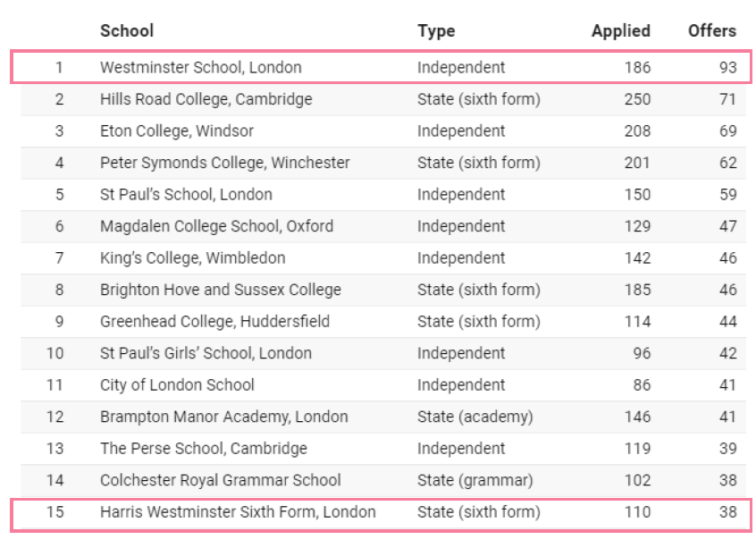The height and width of the screenshot is (548, 756).
Task: Click Brighton Hove and Sussex College
Action: [x=220, y=290]
